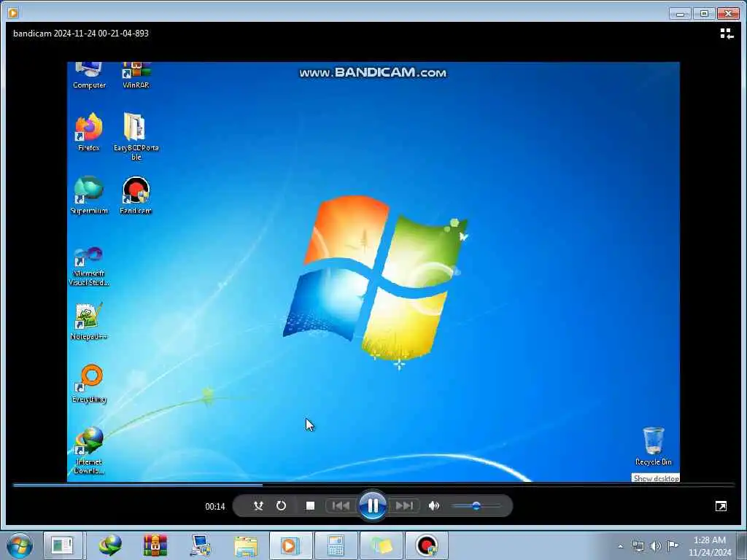Close the Media Player window
The height and width of the screenshot is (560, 747).
point(729,14)
